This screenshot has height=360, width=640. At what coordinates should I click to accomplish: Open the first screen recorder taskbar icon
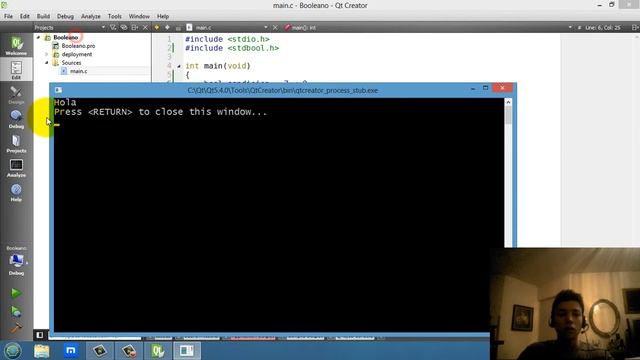pyautogui.click(x=100, y=351)
